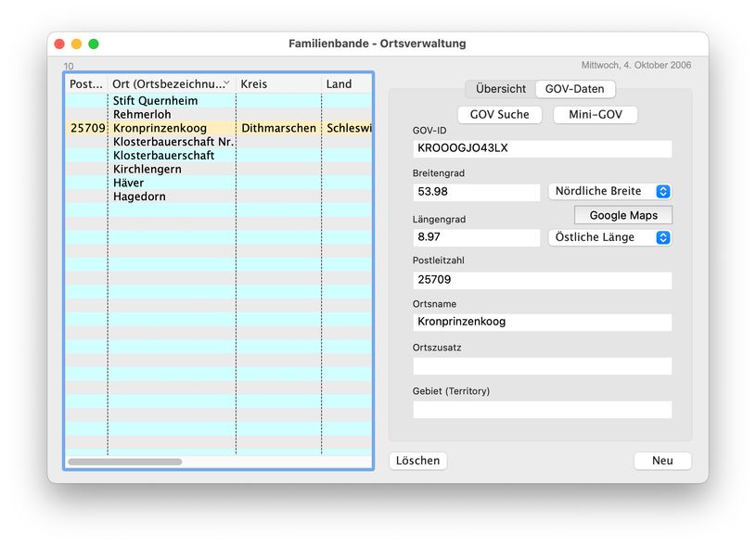This screenshot has height=546, width=756.
Task: Open location in Google Maps
Action: [x=622, y=215]
